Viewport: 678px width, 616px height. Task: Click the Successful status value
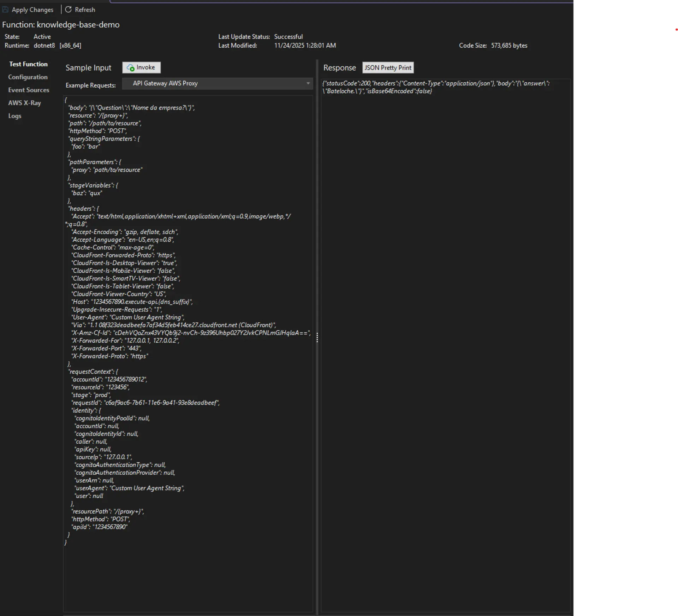[x=288, y=37]
